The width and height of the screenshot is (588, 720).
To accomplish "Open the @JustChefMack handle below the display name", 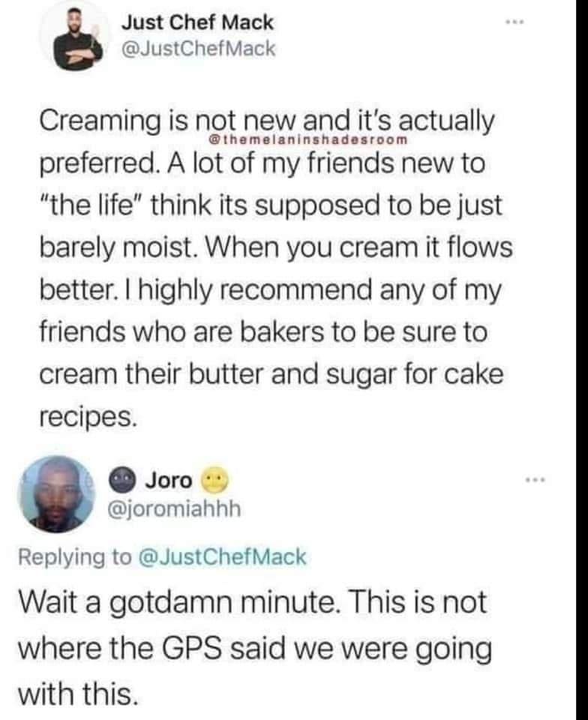I will point(198,49).
